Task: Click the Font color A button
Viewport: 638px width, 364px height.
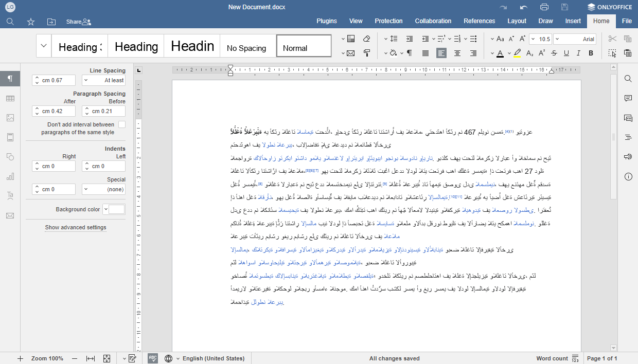Action: (500, 53)
